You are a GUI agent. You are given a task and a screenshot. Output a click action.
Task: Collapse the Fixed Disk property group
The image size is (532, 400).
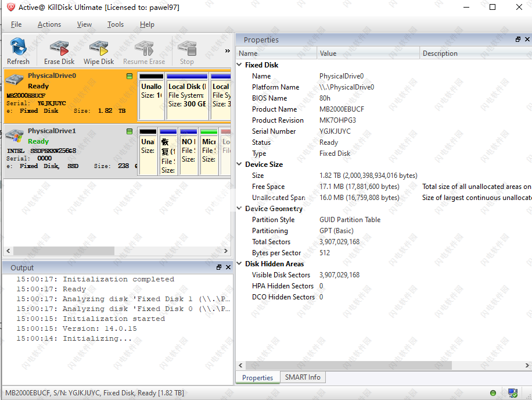coord(239,65)
